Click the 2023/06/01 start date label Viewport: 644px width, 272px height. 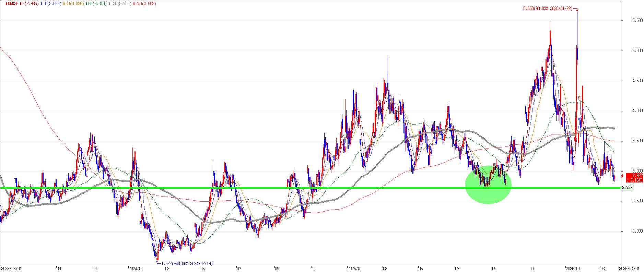tap(11, 269)
